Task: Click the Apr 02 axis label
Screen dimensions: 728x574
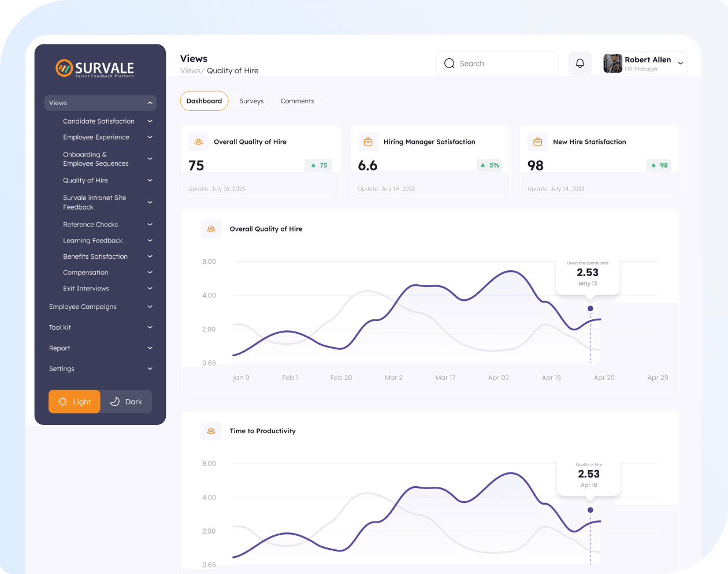Action: tap(499, 378)
